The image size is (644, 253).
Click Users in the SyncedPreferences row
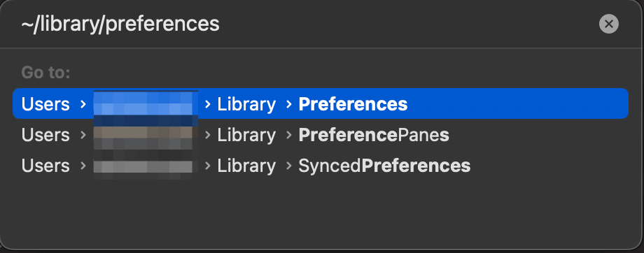coord(45,166)
